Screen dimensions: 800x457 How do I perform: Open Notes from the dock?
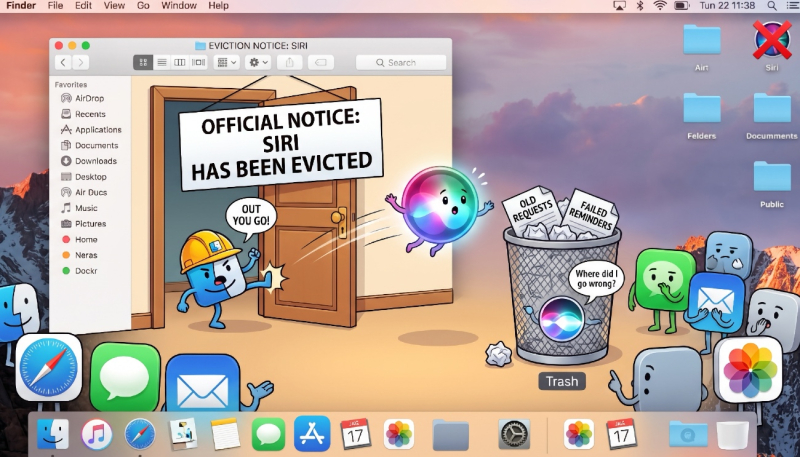(225, 434)
